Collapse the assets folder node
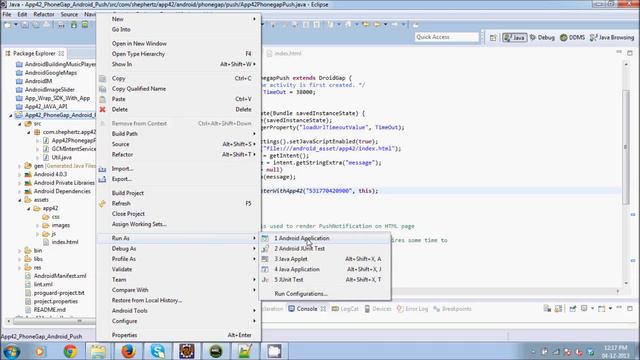The width and height of the screenshot is (640, 360). (x=20, y=200)
